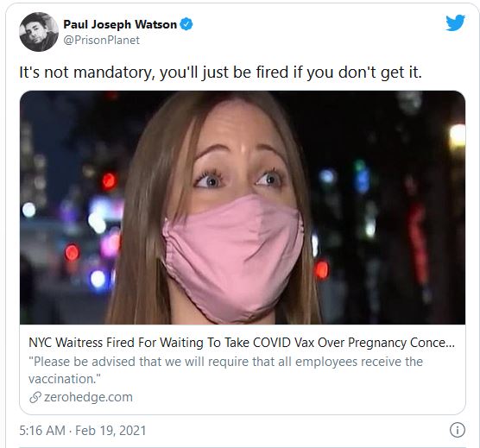
Task: Open the article preview photo of masked woman
Action: 243,207
